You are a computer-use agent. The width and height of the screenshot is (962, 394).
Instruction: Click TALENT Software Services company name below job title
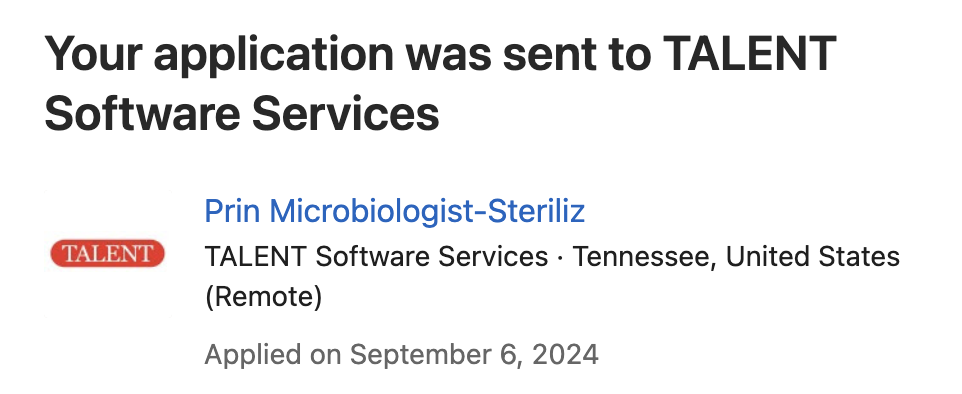(376, 257)
